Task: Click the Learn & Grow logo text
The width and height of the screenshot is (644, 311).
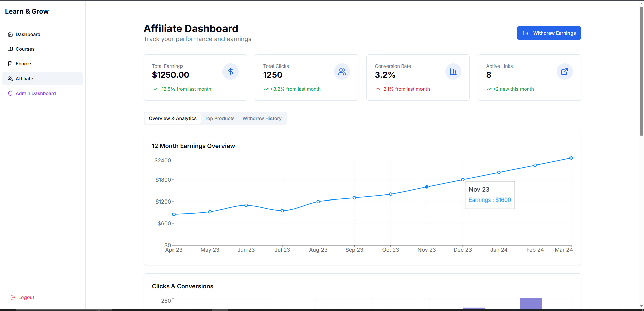Action: (27, 11)
